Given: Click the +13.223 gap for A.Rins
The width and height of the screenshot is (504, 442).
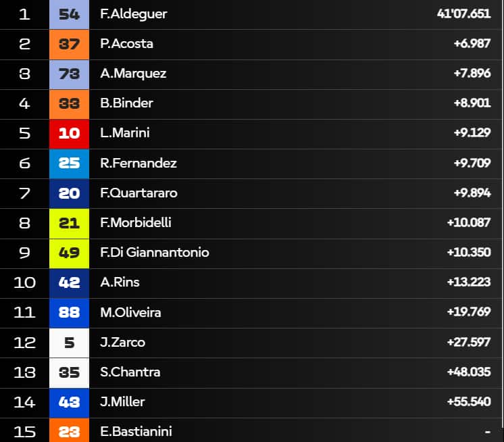Looking at the screenshot, I should [469, 282].
